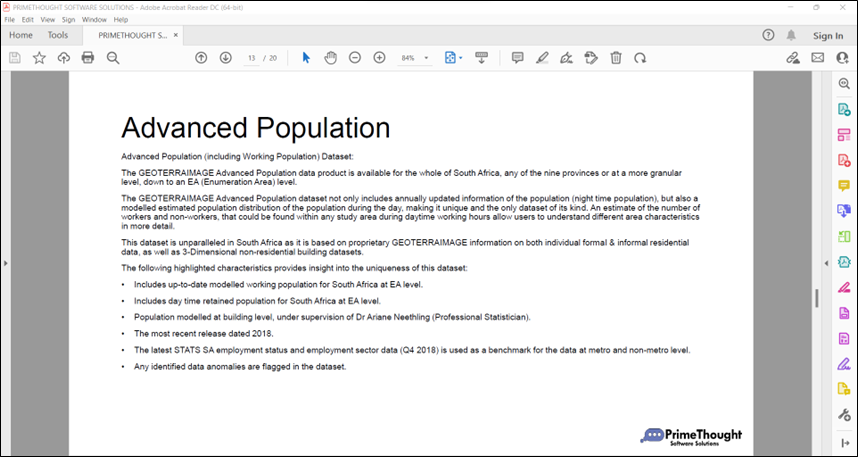Image resolution: width=858 pixels, height=457 pixels.
Task: Open the Help menu
Action: [x=121, y=20]
